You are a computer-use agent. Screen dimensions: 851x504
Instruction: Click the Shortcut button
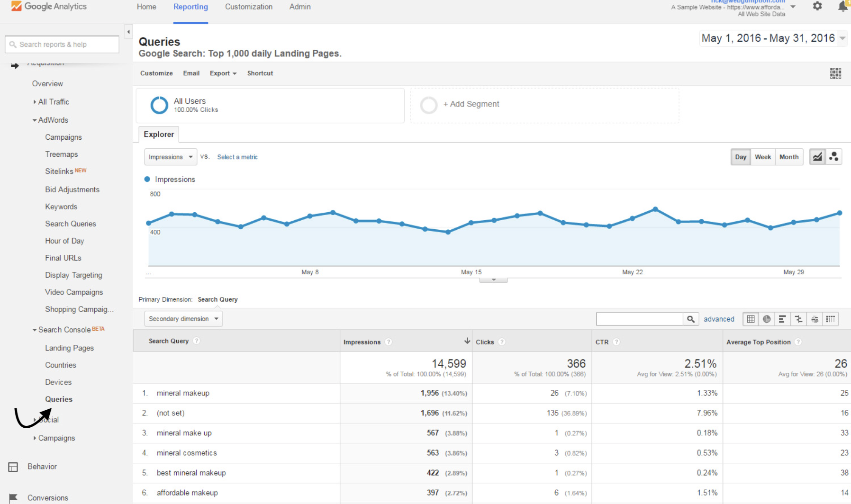point(260,73)
